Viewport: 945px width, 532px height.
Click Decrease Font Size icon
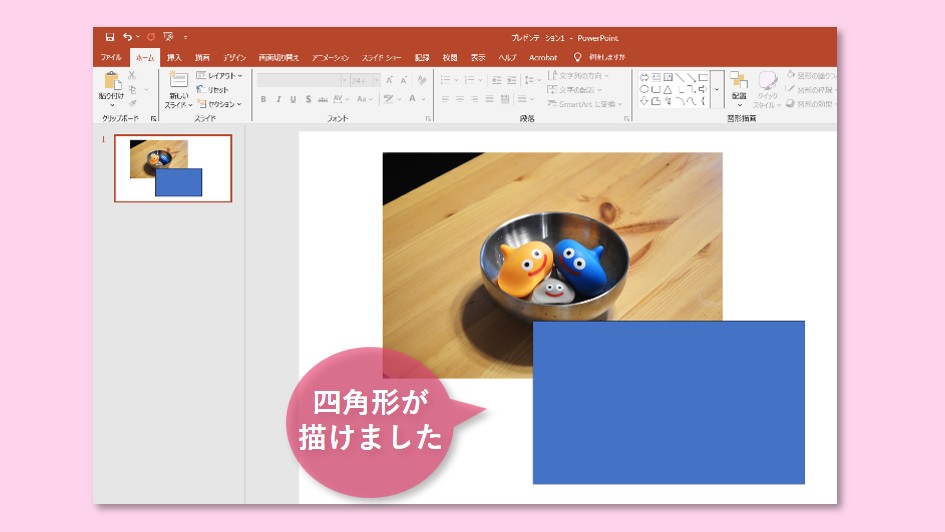click(404, 80)
